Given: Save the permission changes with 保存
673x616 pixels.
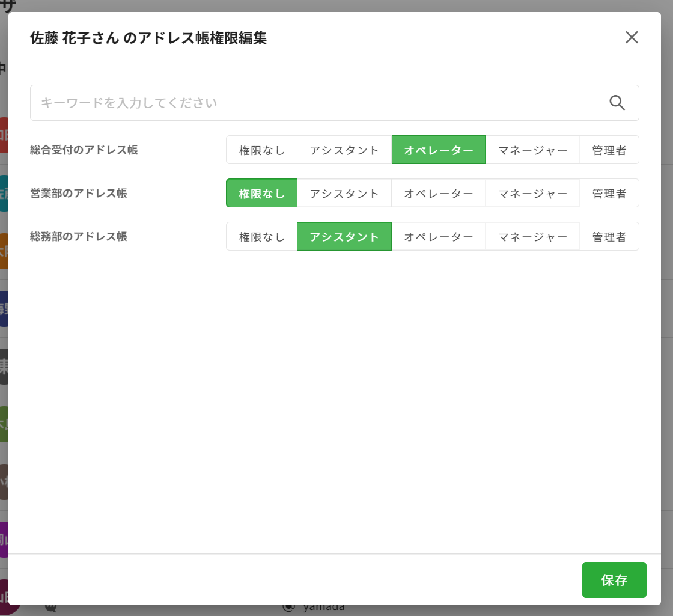Looking at the screenshot, I should [x=614, y=580].
